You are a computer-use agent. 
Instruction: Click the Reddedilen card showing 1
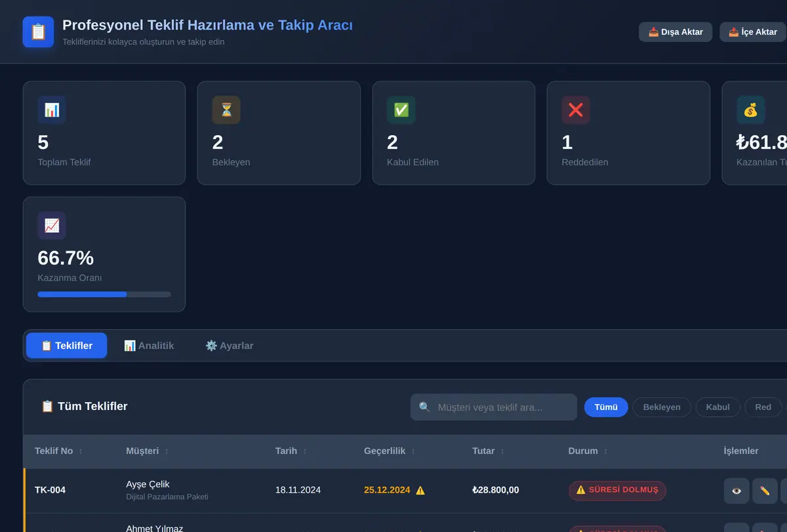628,133
